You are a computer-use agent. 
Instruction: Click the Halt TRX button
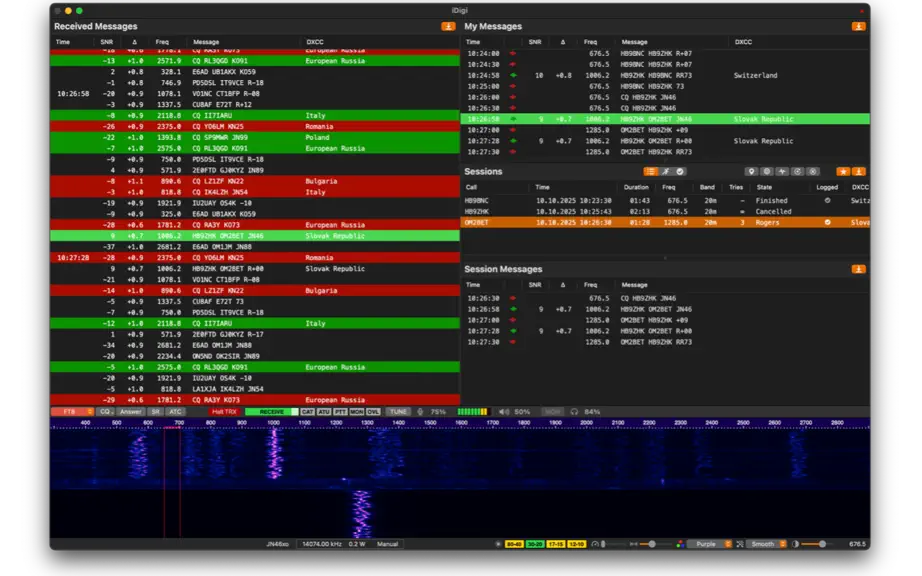(x=223, y=412)
